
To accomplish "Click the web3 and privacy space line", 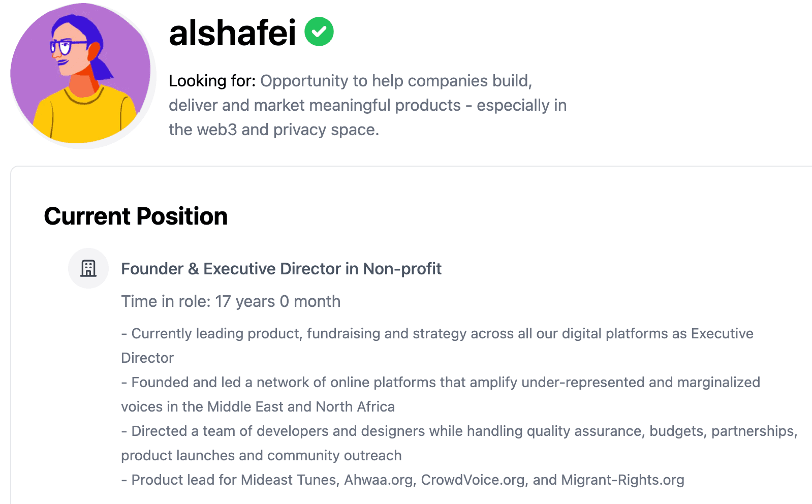I will point(274,130).
